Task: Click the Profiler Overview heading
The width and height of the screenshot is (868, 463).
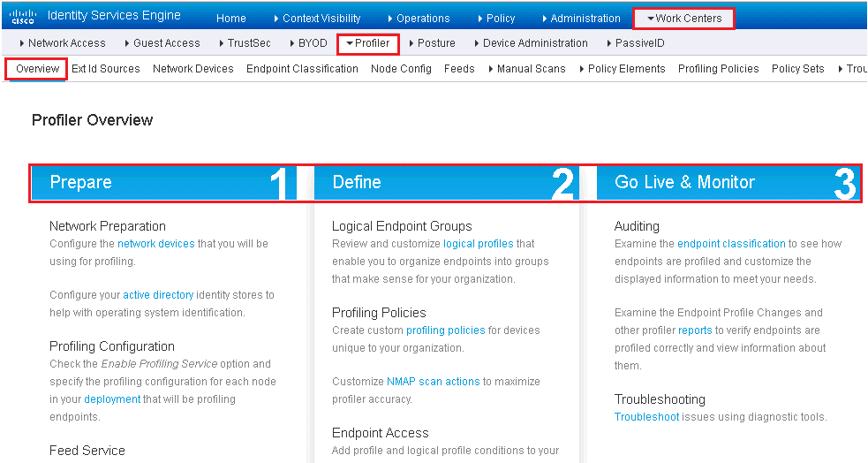Action: (x=92, y=120)
